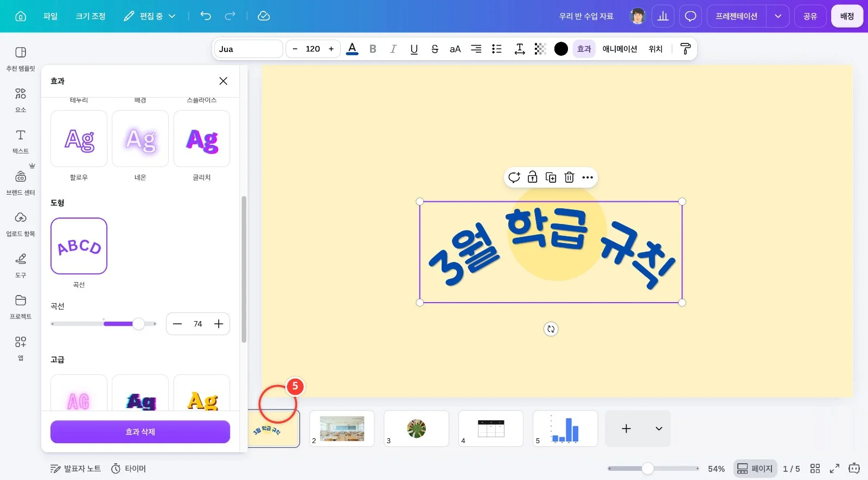Toggle underline text formatting
This screenshot has width=868, height=480.
click(x=414, y=49)
